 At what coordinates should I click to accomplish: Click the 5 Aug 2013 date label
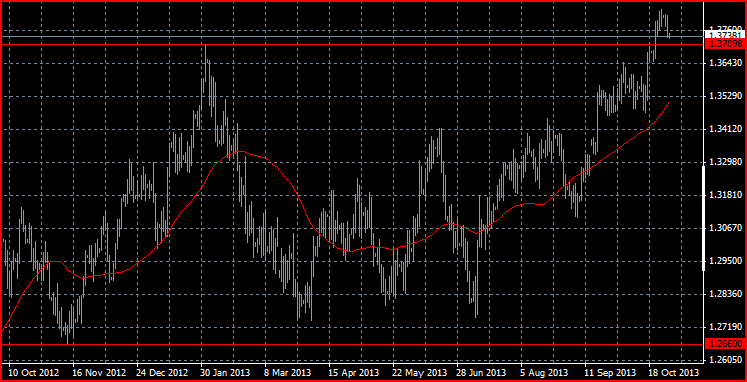click(546, 372)
